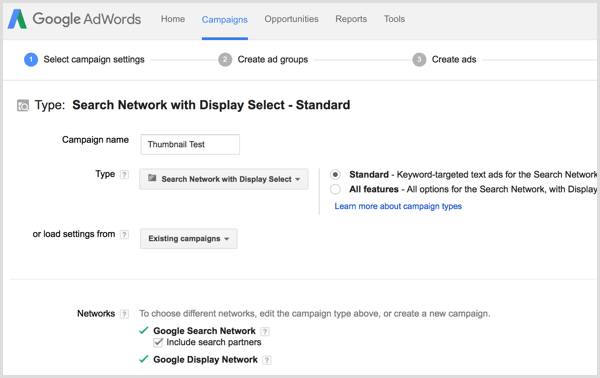This screenshot has height=378, width=600.
Task: Click the Campaign name input field
Action: (190, 144)
